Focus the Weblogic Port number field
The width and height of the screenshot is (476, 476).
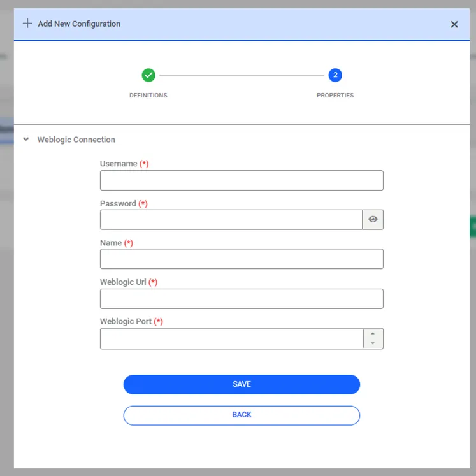(232, 338)
